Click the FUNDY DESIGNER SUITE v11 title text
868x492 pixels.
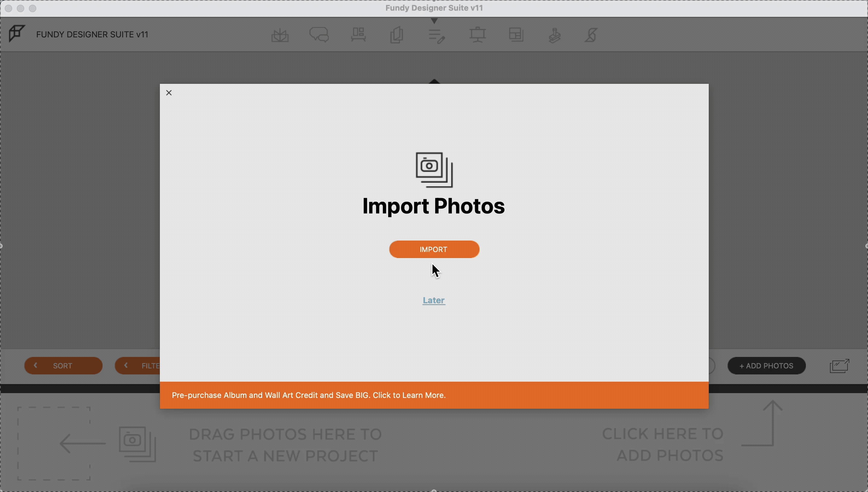coord(92,34)
